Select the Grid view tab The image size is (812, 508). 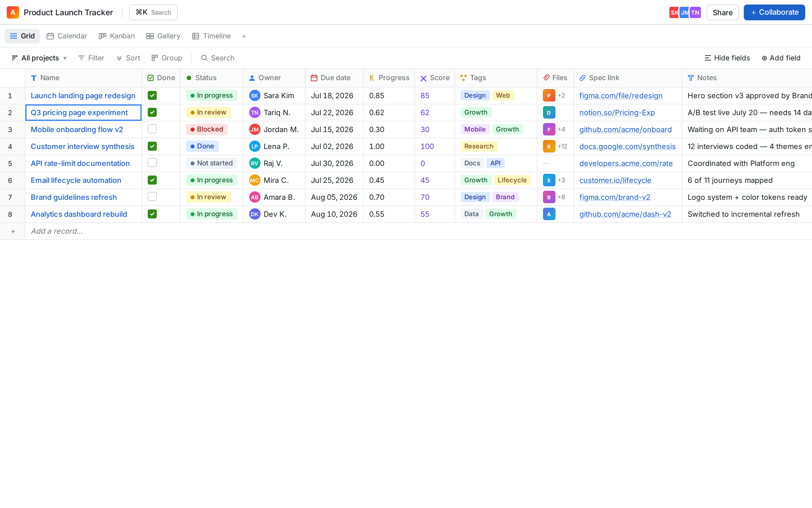(22, 36)
